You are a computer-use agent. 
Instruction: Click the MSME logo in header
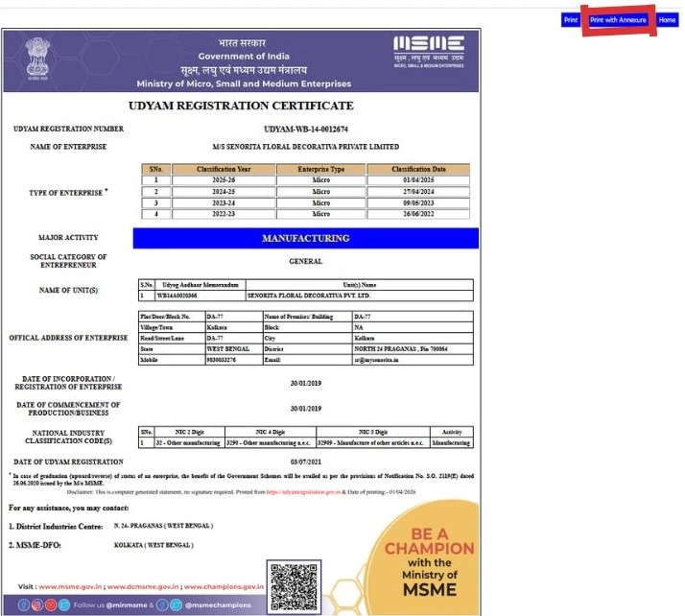point(429,52)
